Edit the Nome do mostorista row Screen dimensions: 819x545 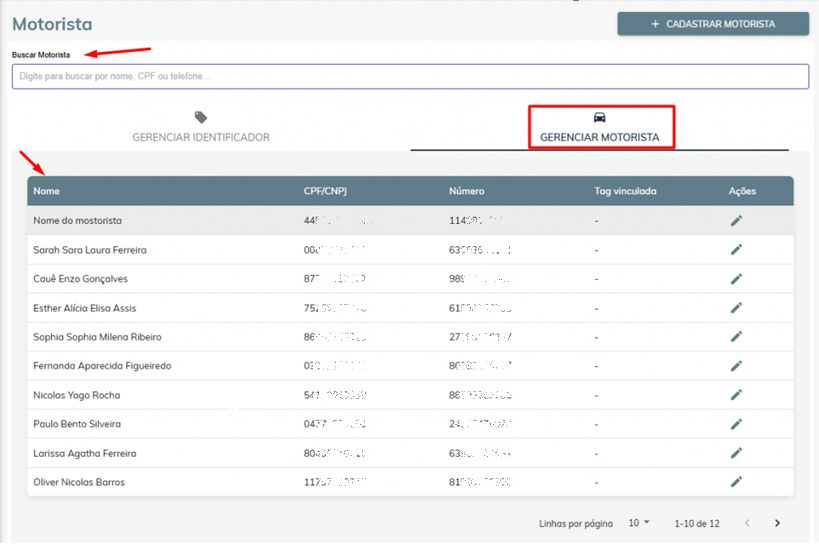pos(736,221)
